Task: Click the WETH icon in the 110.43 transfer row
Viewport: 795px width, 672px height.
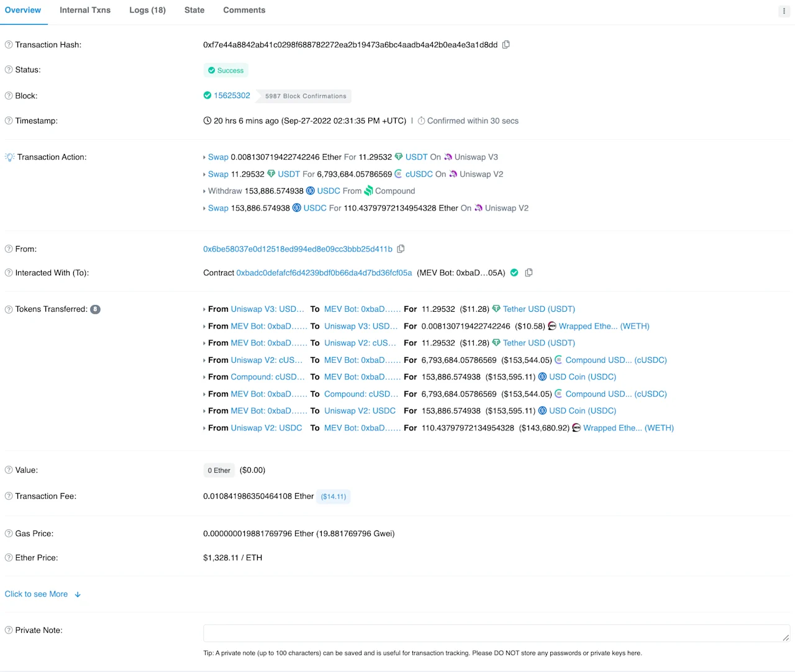Action: click(x=576, y=428)
